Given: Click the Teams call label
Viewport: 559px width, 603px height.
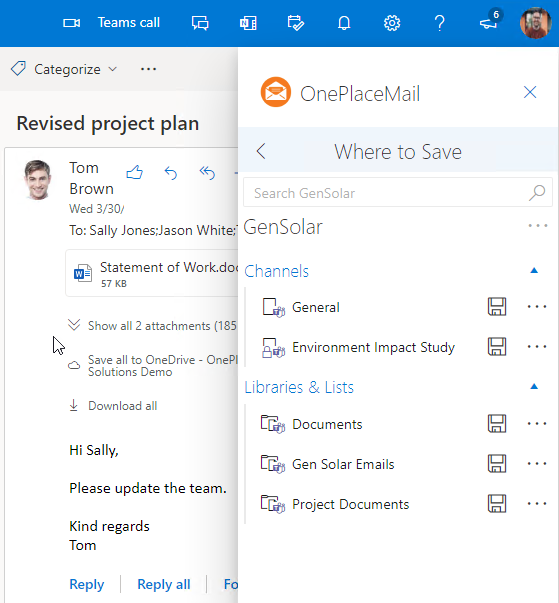Looking at the screenshot, I should [128, 23].
